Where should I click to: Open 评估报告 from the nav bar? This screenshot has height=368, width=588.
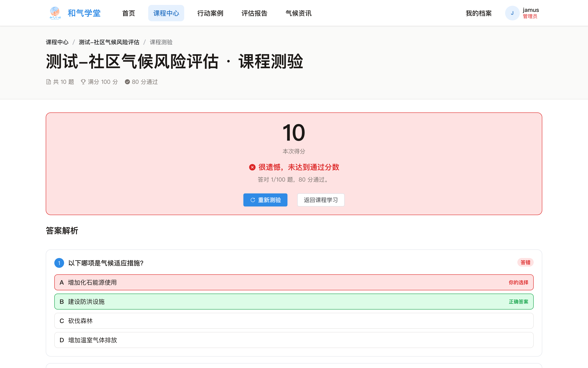254,13
